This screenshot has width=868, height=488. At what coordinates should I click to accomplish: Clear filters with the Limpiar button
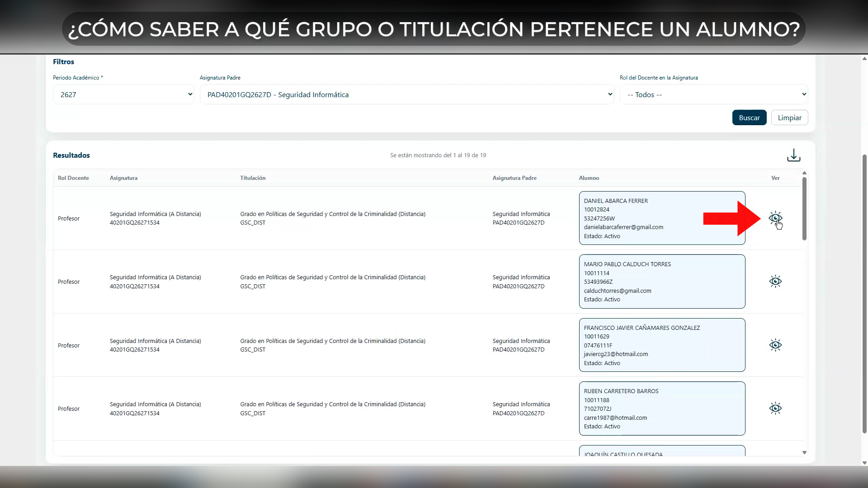pyautogui.click(x=789, y=117)
